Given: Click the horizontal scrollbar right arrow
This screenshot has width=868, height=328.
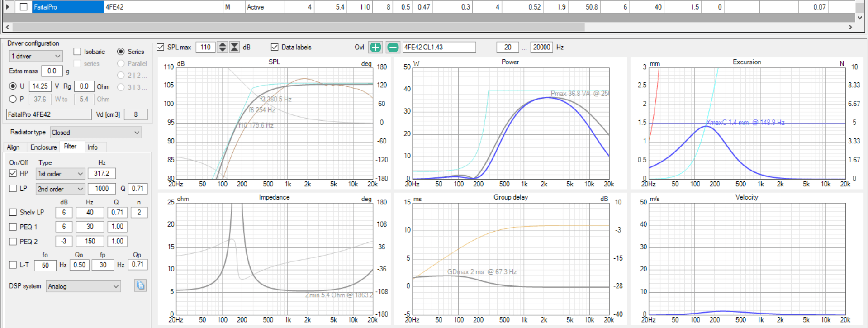Looking at the screenshot, I should 850,27.
